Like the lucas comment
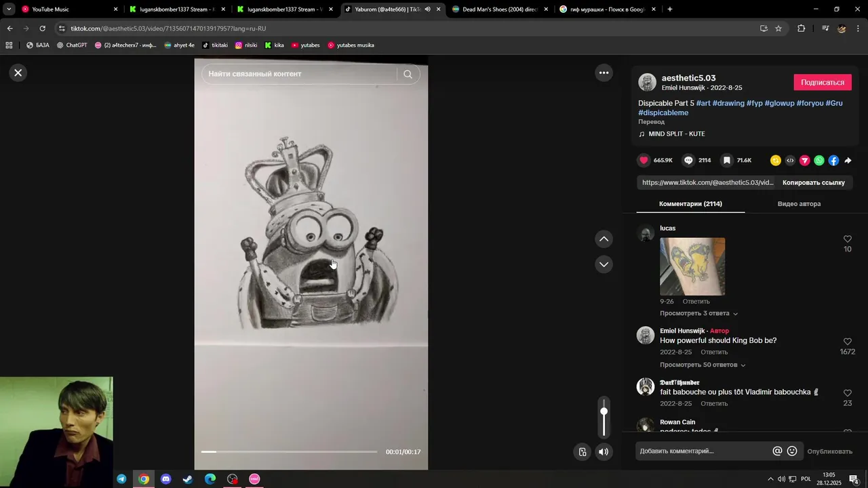This screenshot has height=488, width=868. pyautogui.click(x=847, y=239)
